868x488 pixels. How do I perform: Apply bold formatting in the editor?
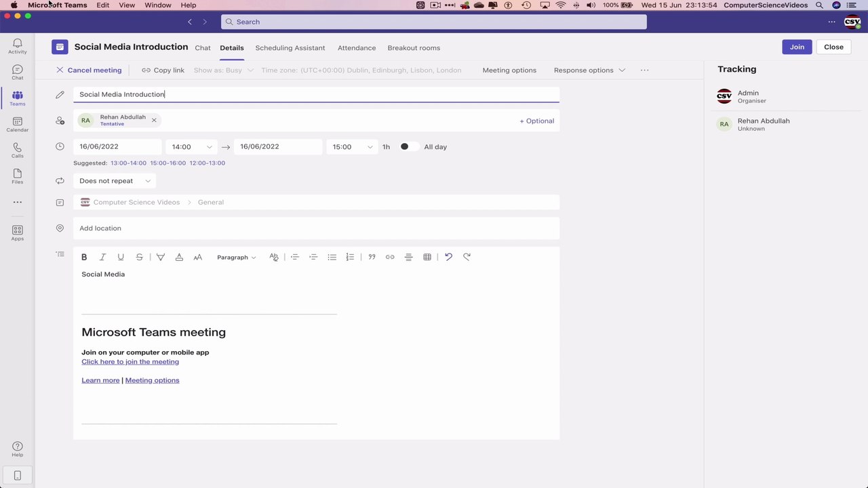coord(84,257)
